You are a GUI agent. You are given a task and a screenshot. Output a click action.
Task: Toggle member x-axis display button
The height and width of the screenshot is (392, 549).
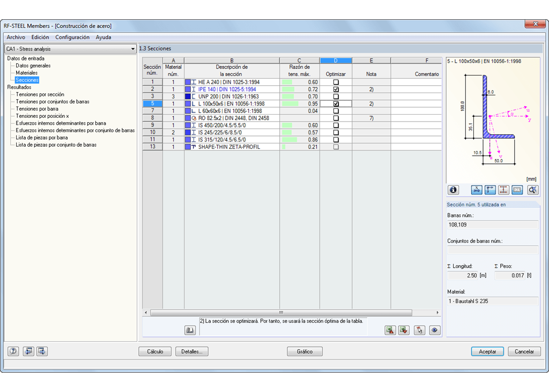477,190
